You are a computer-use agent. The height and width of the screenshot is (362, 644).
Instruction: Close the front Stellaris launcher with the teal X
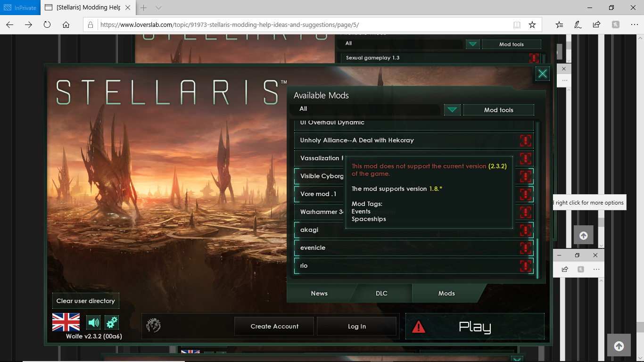coord(543,74)
